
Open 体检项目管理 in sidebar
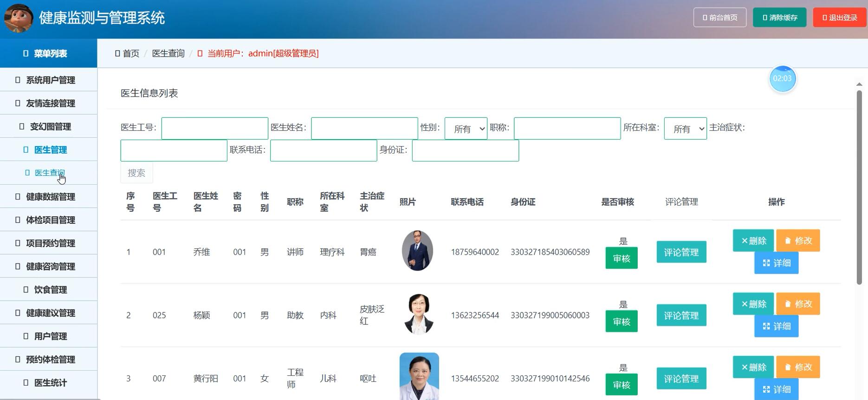49,219
